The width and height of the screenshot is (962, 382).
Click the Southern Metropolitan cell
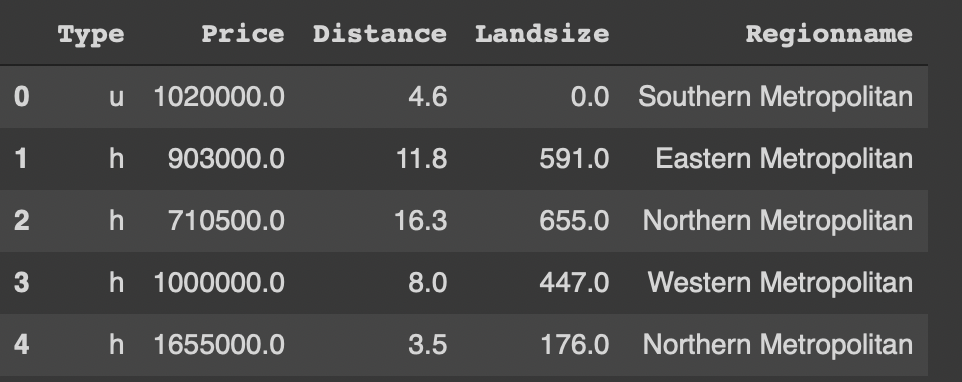click(x=775, y=97)
